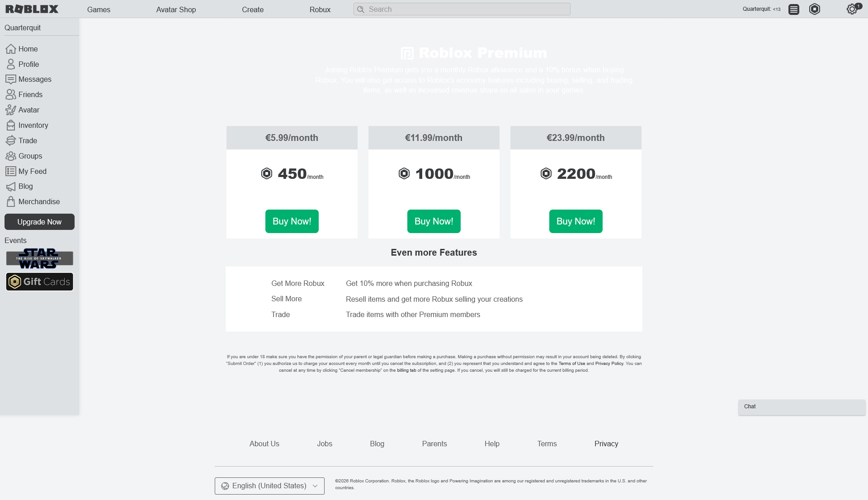The image size is (868, 500).
Task: Click the My Feed sidebar icon
Action: (x=11, y=171)
